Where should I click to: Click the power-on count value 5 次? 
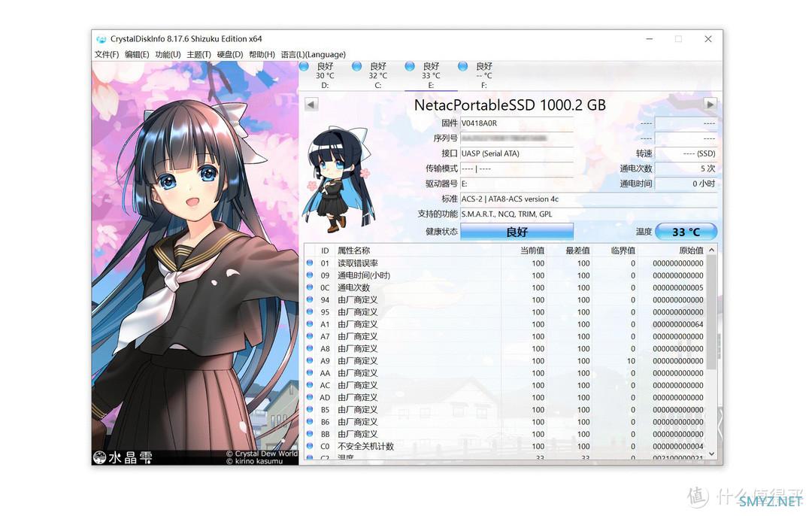tap(686, 168)
